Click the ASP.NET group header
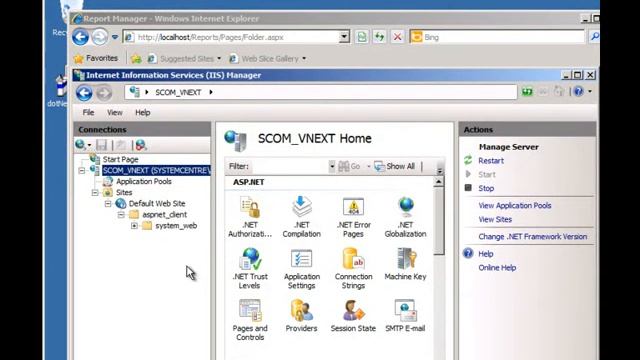 (249, 182)
